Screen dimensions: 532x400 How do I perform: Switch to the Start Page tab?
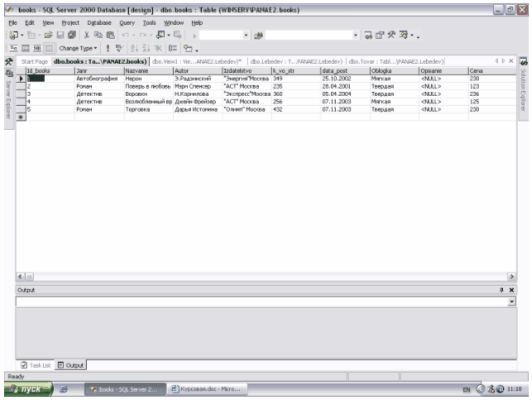pyautogui.click(x=34, y=61)
